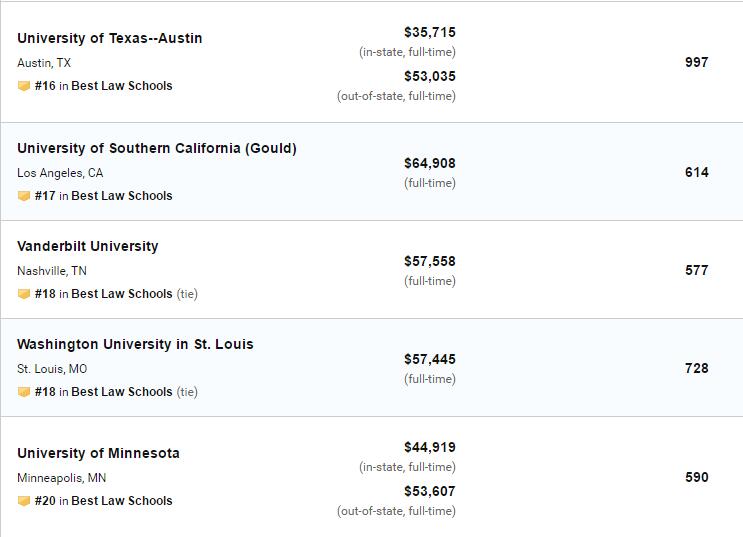Image resolution: width=743 pixels, height=537 pixels.
Task: Click the Vanderbilt #18 ranking badge icon
Action: 24,294
